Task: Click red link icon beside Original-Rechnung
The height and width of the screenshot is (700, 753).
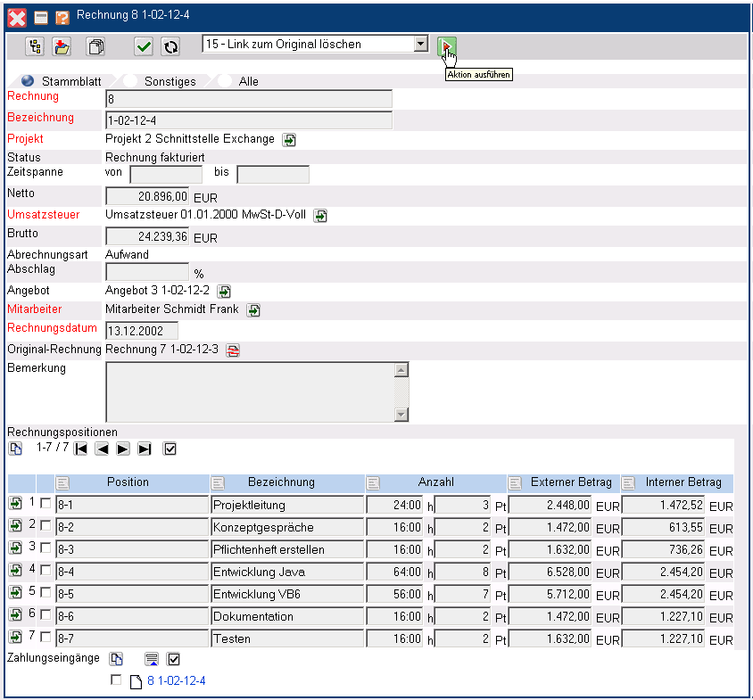Action: [x=233, y=350]
